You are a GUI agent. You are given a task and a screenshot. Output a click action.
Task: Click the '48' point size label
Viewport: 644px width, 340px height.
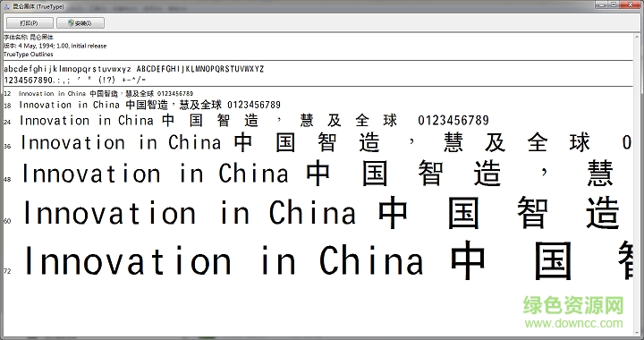[x=7, y=180]
